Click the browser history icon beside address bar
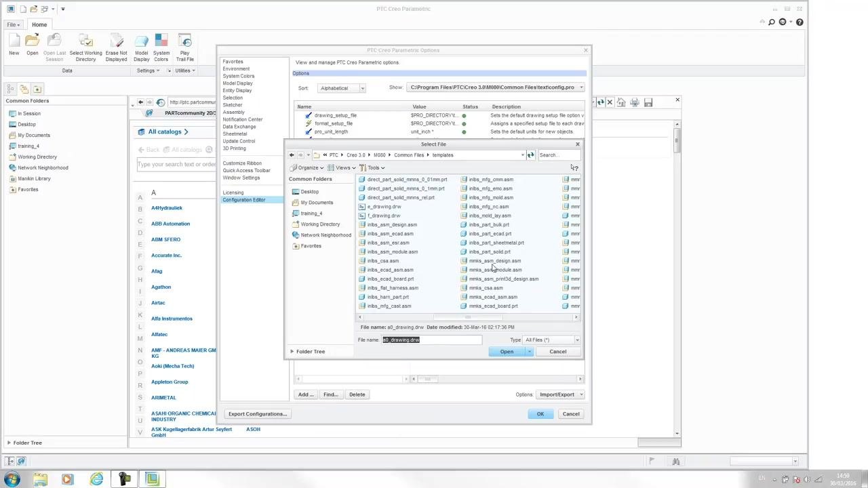 pos(161,102)
